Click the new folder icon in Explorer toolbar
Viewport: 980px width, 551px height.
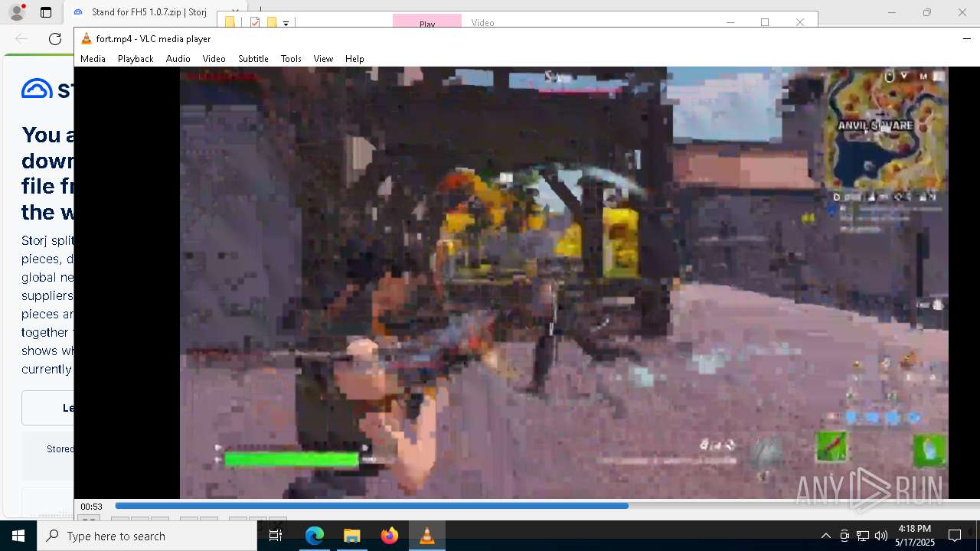tap(272, 22)
